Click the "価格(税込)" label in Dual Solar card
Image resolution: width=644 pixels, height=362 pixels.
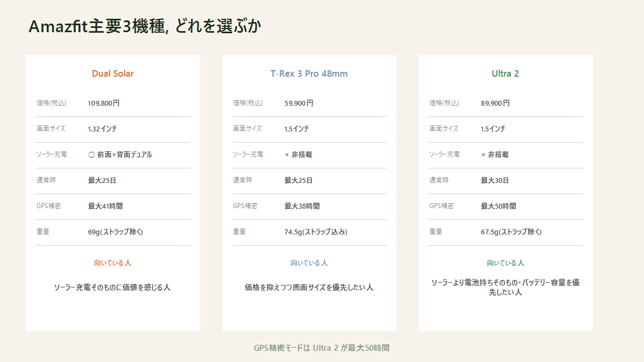[x=52, y=103]
